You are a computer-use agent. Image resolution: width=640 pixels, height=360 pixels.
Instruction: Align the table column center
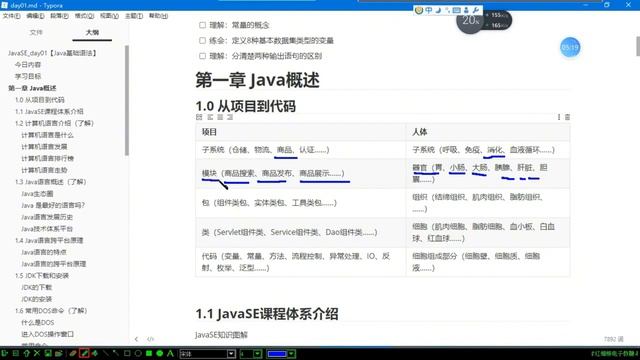(220, 117)
